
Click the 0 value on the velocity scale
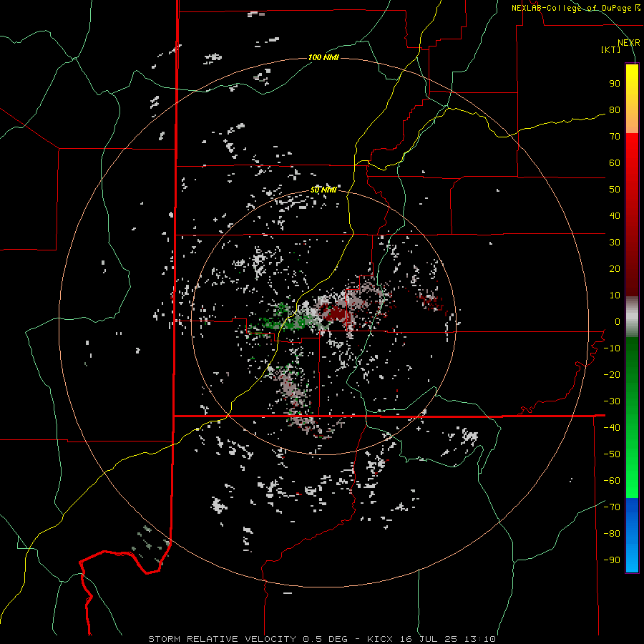pos(618,321)
